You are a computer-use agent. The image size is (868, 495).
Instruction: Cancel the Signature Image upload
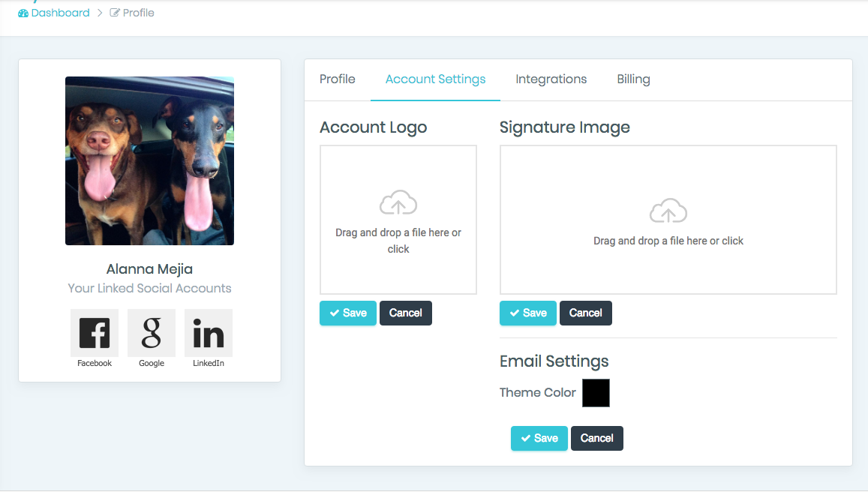(x=586, y=313)
